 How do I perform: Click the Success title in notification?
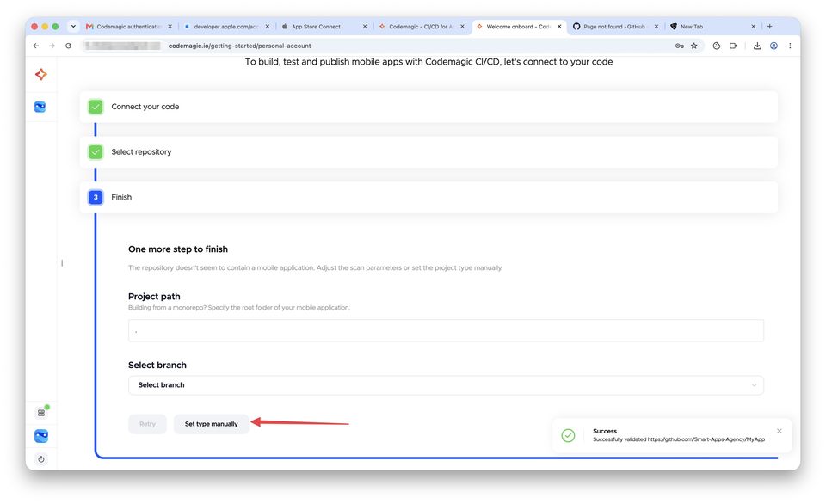tap(605, 431)
